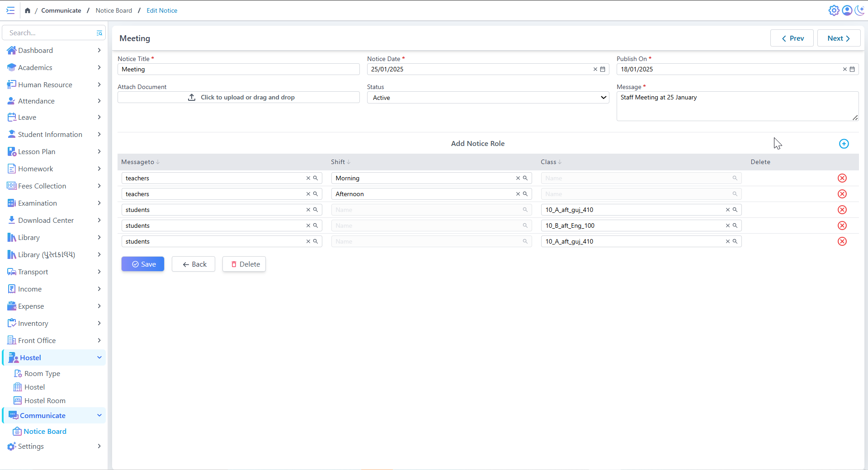Clear the Afternoon shift selection
Image resolution: width=868 pixels, height=470 pixels.
(518, 194)
